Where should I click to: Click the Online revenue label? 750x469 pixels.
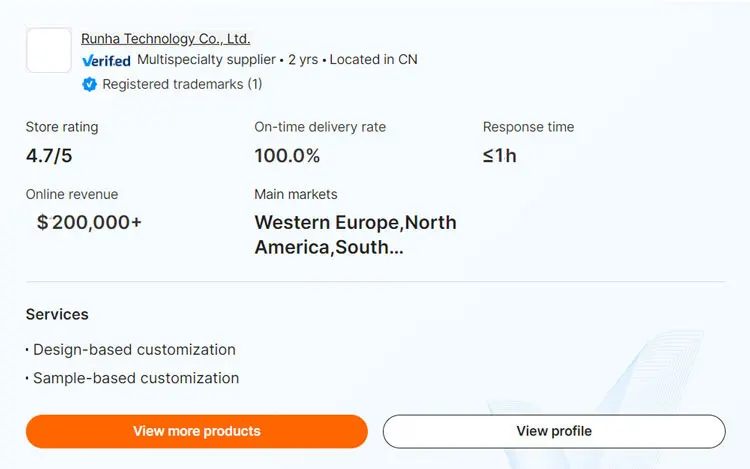(72, 194)
